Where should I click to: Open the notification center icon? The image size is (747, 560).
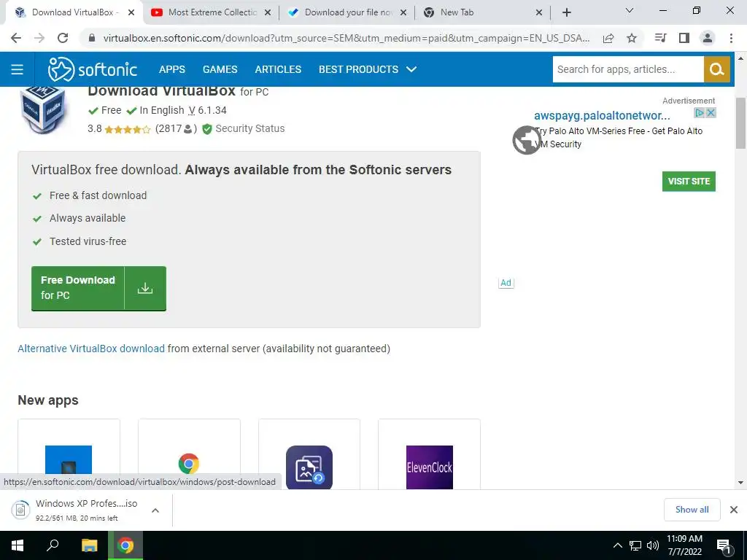pyautogui.click(x=724, y=547)
